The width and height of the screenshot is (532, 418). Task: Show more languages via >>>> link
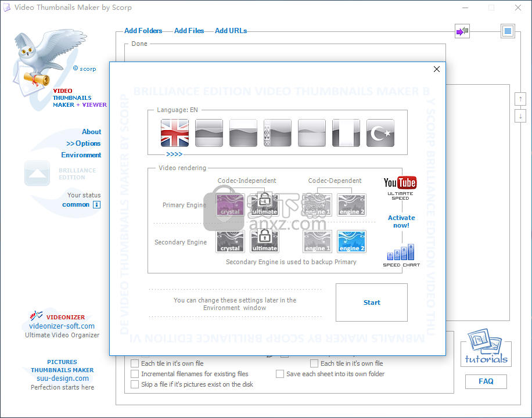(x=174, y=154)
